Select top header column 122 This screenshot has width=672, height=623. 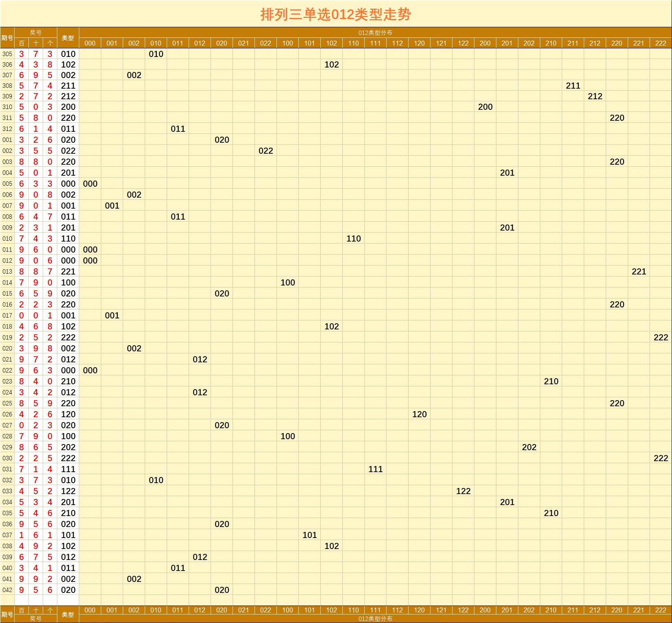pyautogui.click(x=463, y=43)
